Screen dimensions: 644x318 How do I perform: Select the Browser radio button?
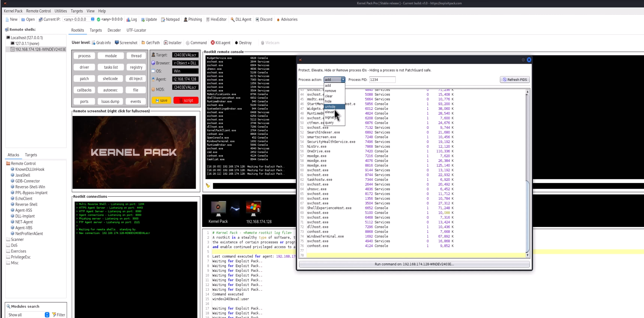click(153, 63)
